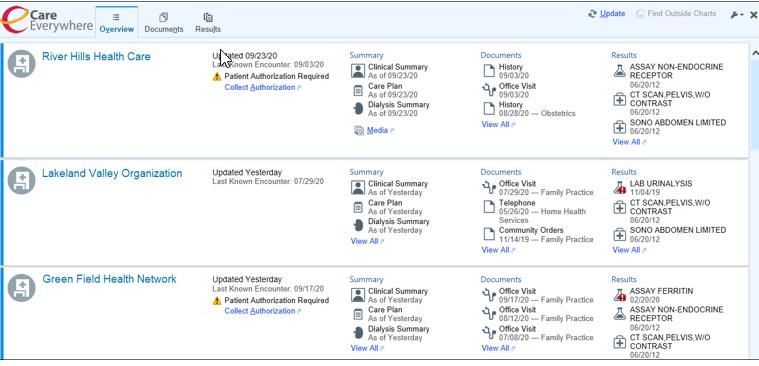Click Clinical Summary text for River Hills
The width and height of the screenshot is (759, 366).
coord(398,67)
